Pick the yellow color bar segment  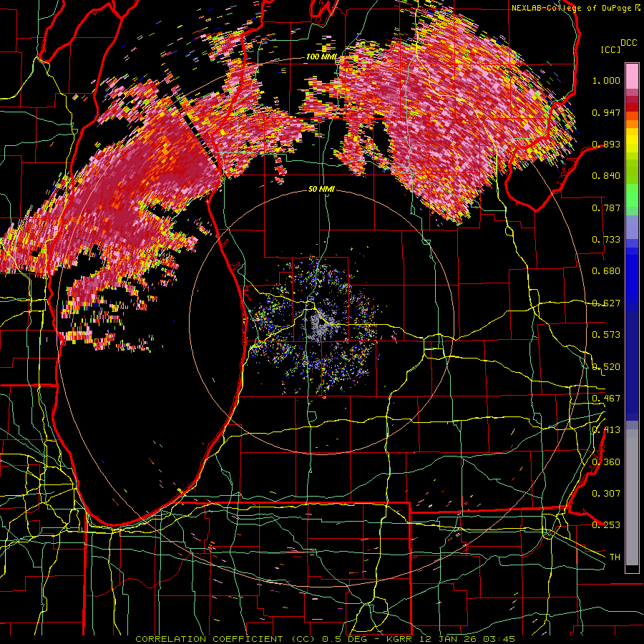[x=632, y=141]
